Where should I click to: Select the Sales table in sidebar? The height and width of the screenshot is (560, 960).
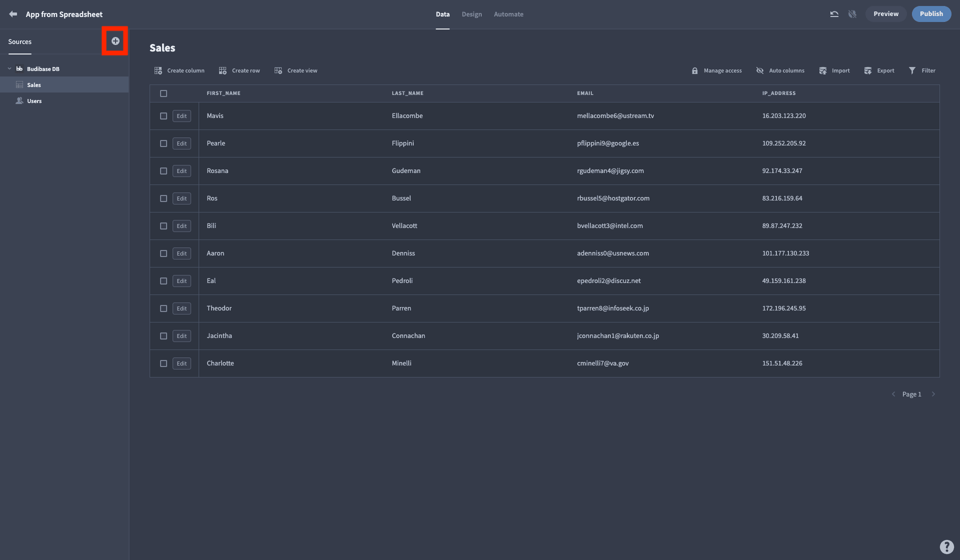[x=64, y=84]
